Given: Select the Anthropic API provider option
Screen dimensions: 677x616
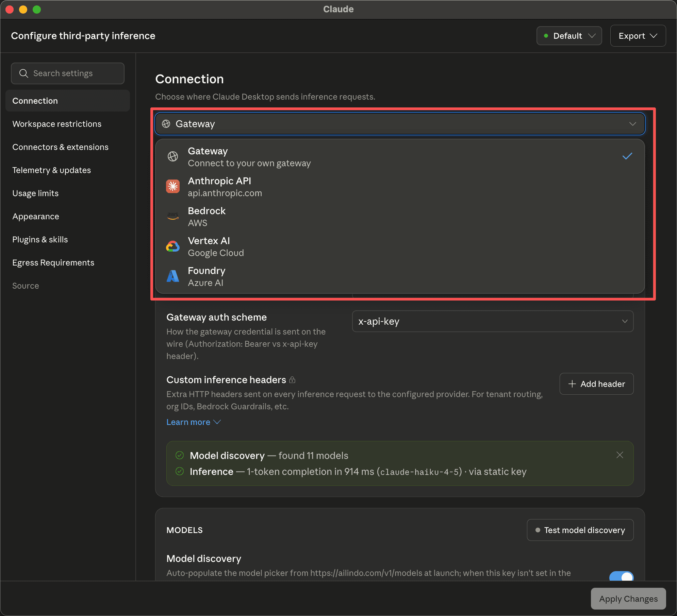Looking at the screenshot, I should pyautogui.click(x=400, y=186).
